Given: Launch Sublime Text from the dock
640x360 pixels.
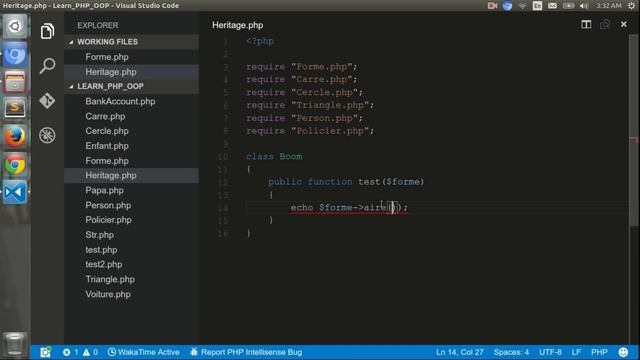Looking at the screenshot, I should (15, 108).
